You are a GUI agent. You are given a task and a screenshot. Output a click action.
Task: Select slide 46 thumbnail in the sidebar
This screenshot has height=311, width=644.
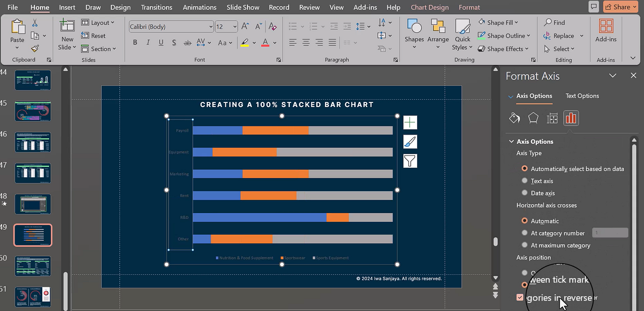(33, 142)
